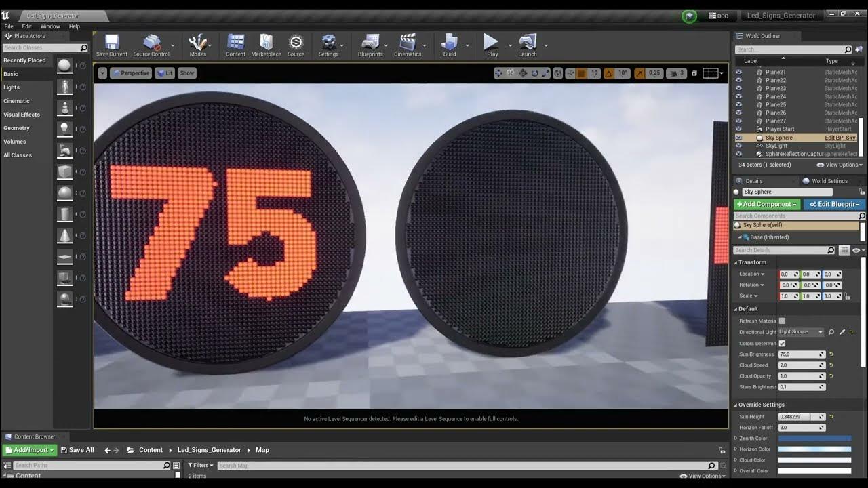This screenshot has height=488, width=868.
Task: Click the Cloud Color swatch
Action: tap(814, 460)
